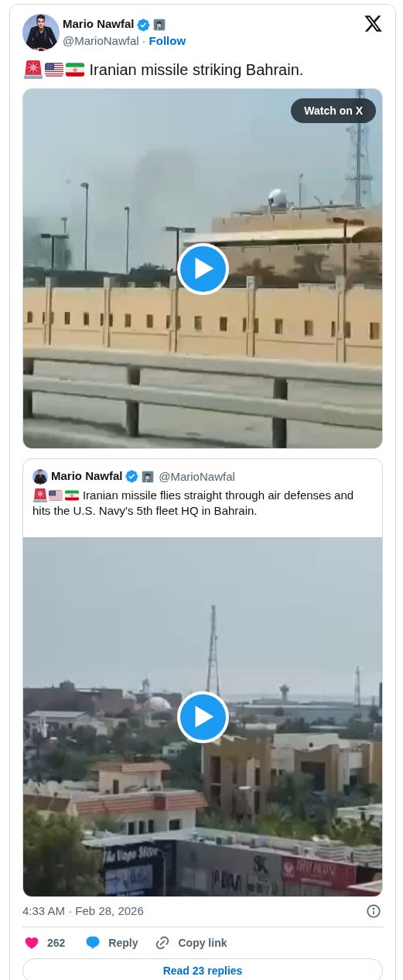
Task: Click the affiliate badge next to the verified checkmark
Action: tap(159, 25)
